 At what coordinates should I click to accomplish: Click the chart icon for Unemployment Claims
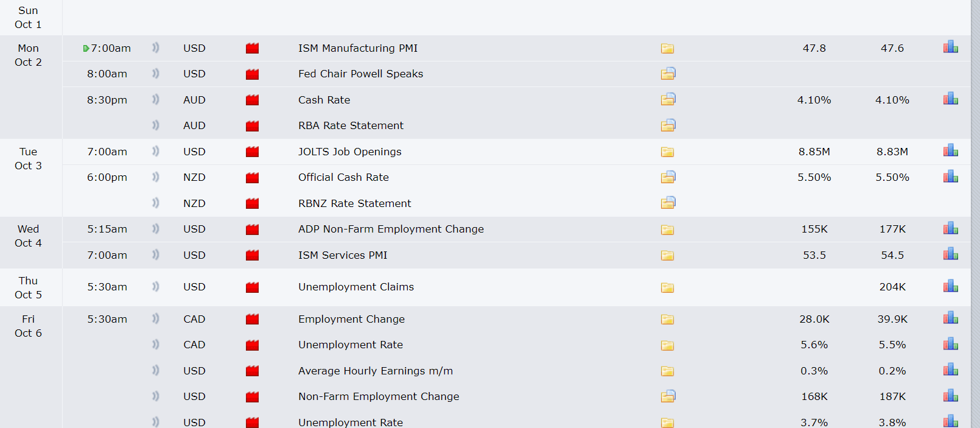950,286
